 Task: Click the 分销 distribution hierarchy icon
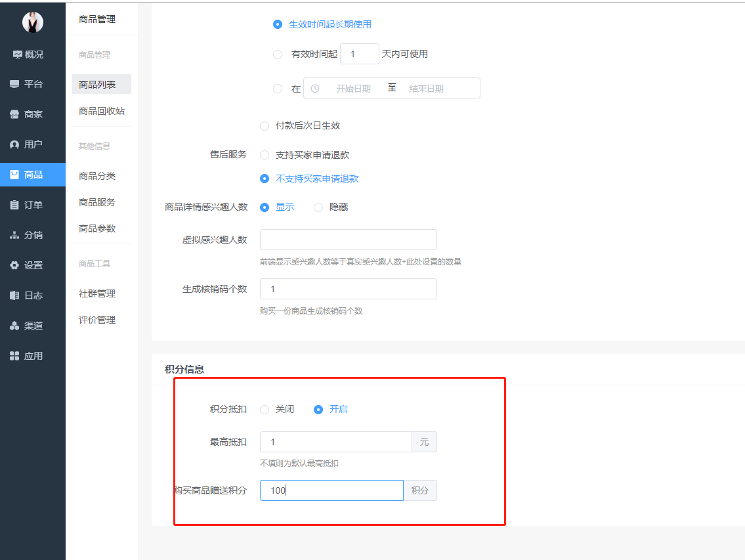coord(14,235)
